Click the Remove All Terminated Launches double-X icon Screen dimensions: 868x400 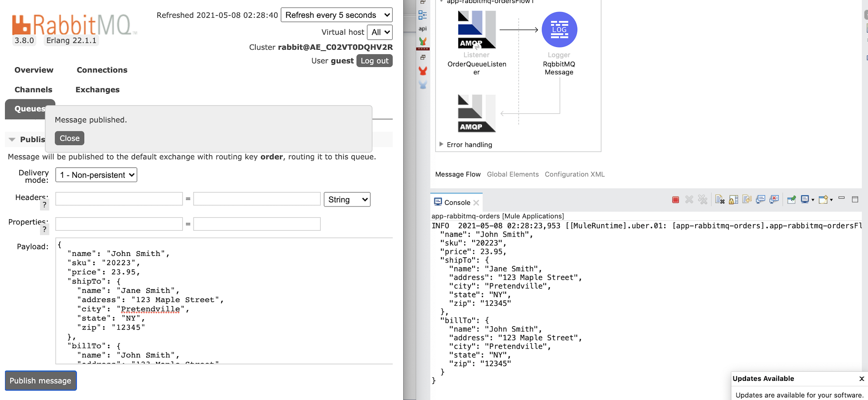click(703, 200)
